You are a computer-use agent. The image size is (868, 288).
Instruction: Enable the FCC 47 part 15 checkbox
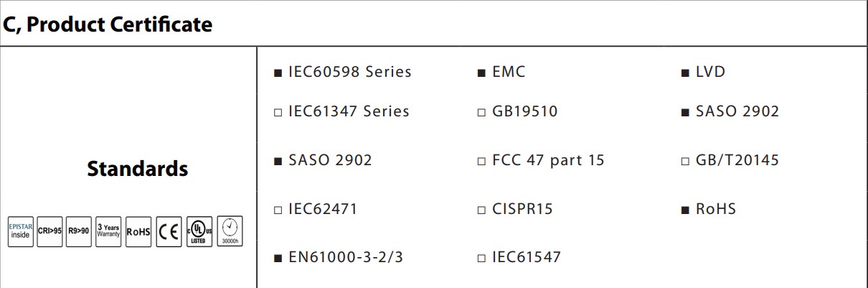tap(482, 161)
